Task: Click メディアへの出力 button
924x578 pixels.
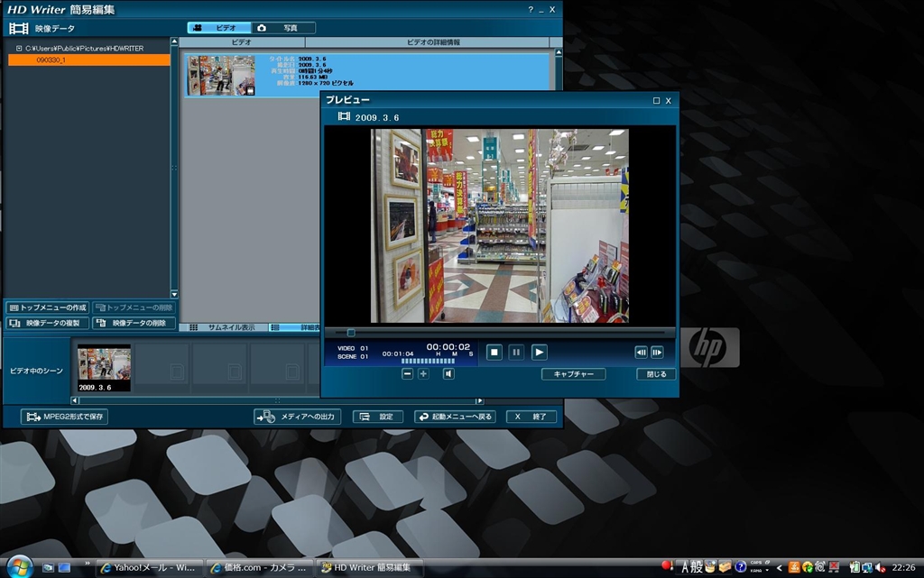Action: pyautogui.click(x=298, y=417)
